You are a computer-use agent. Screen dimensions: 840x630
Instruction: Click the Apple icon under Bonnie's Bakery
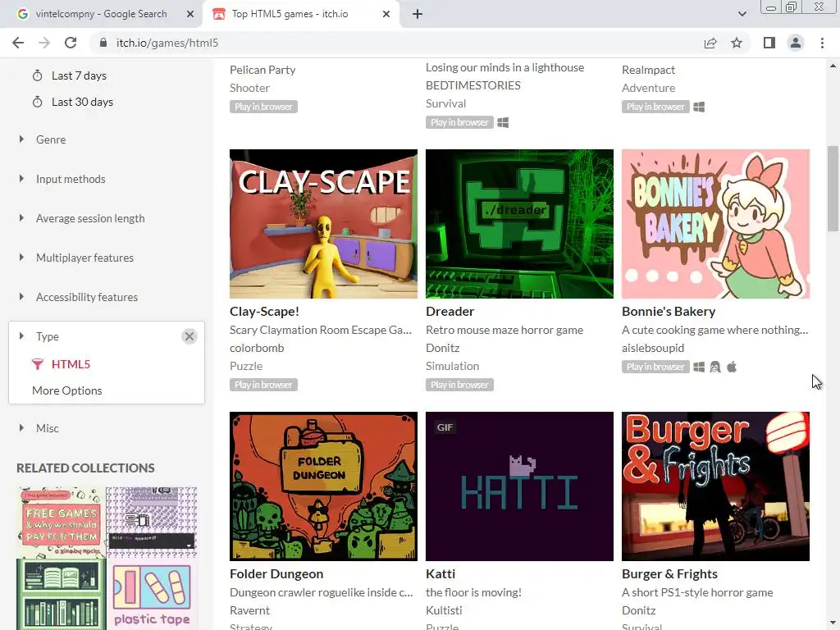pyautogui.click(x=732, y=367)
